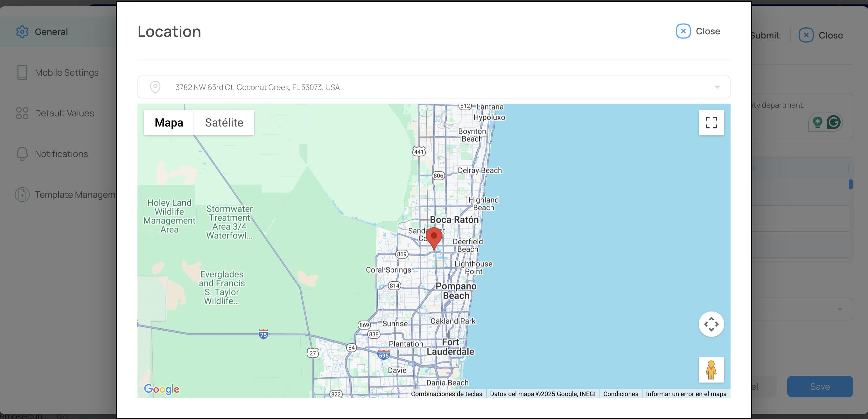Screen dimensions: 868x419
Task: Click Dania Beach label on map
Action: coord(447,383)
